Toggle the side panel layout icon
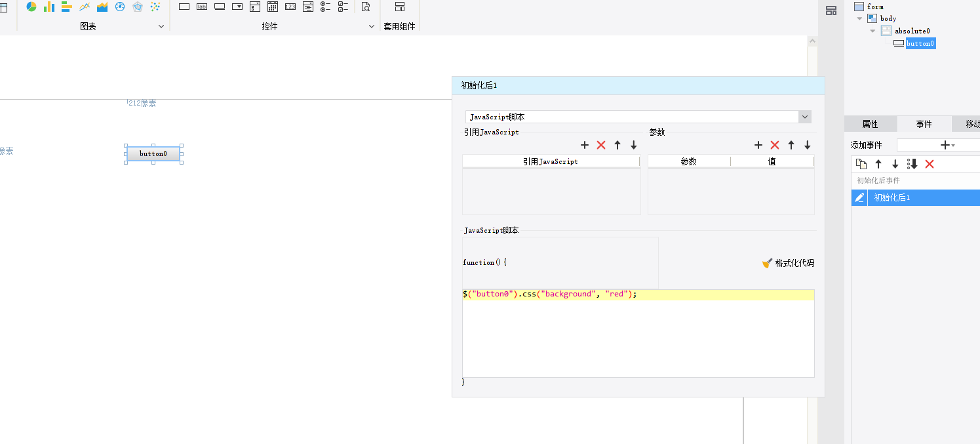The width and height of the screenshot is (980, 444). tap(831, 10)
